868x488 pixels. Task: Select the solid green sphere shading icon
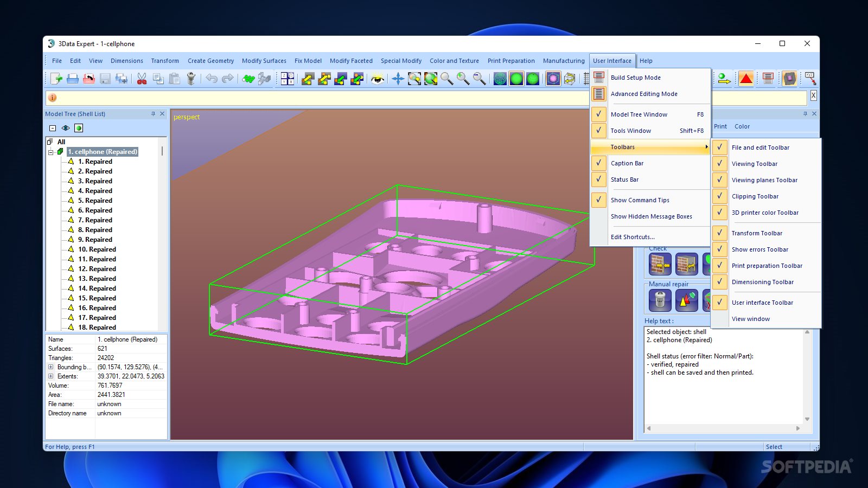point(516,79)
